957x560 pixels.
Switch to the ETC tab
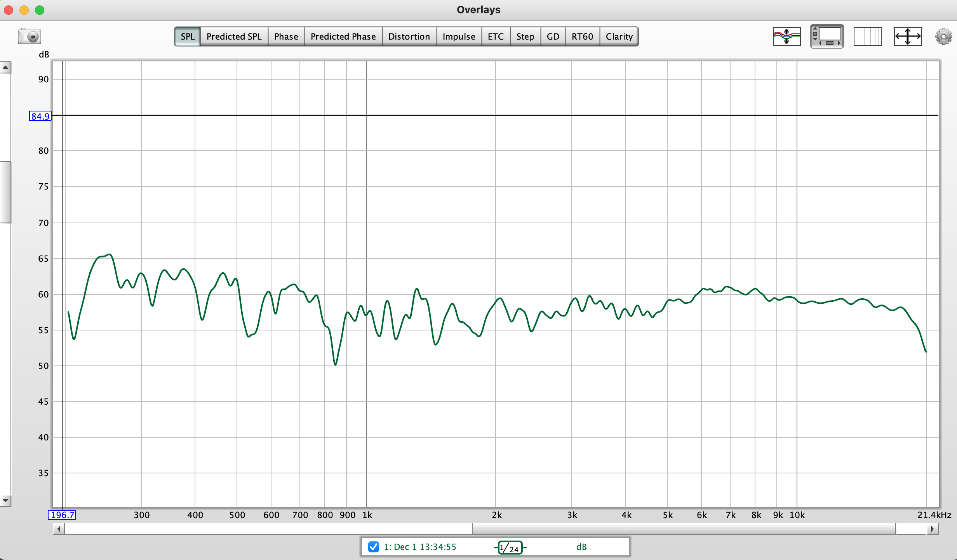pos(496,37)
